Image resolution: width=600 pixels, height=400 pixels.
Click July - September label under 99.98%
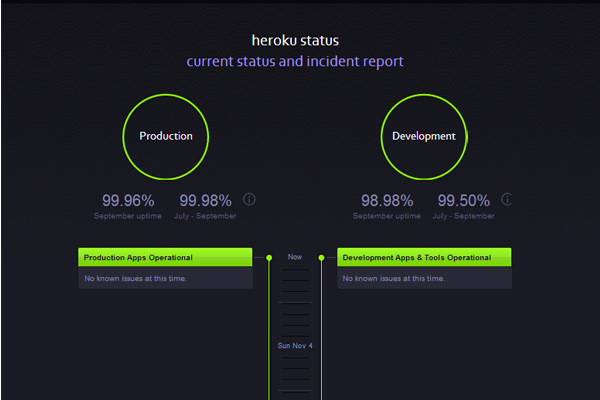pos(205,216)
